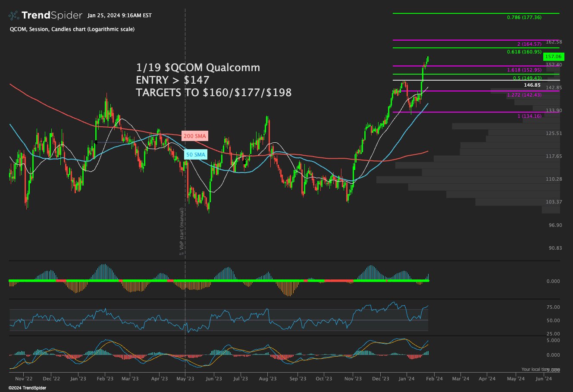Expand the Jan '24 date axis label
The image size is (573, 392).
coord(406,378)
